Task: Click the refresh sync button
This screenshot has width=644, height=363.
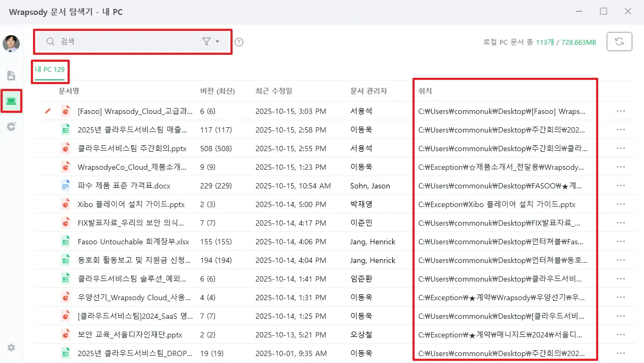Action: (x=619, y=42)
